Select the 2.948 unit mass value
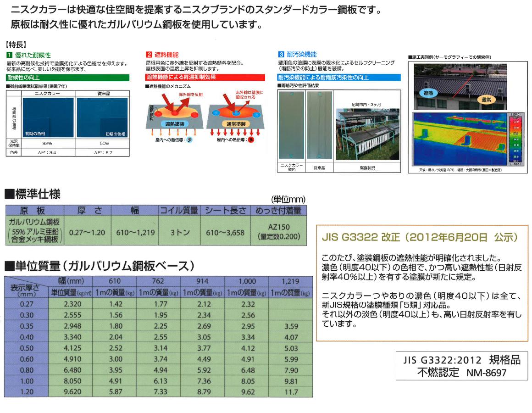 tap(72, 326)
